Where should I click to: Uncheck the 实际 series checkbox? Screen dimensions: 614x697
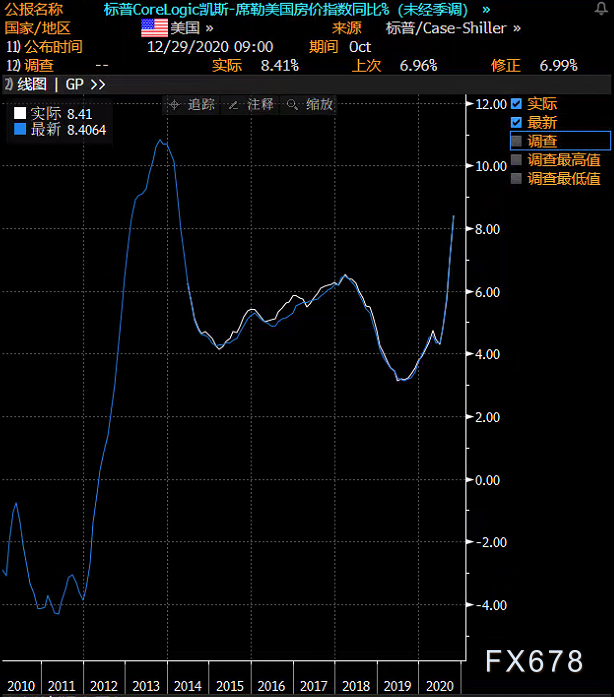516,104
